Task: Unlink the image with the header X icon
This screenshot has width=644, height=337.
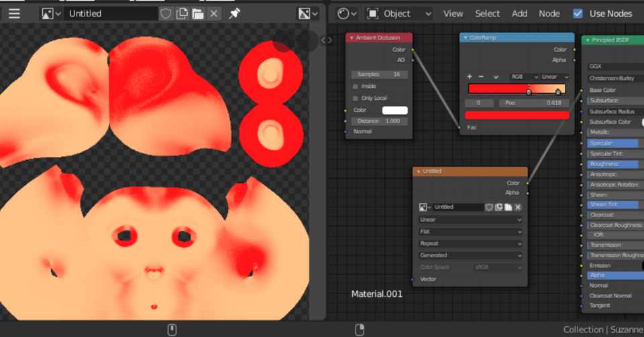Action: click(214, 13)
